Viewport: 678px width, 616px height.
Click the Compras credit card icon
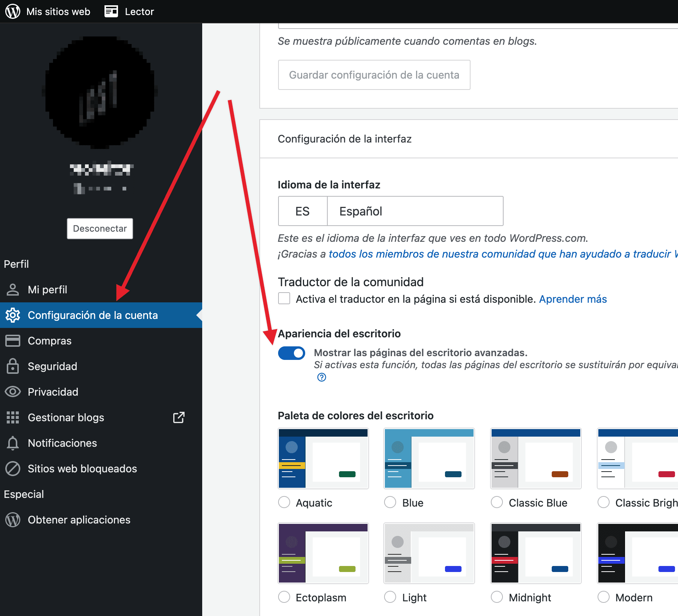tap(13, 341)
